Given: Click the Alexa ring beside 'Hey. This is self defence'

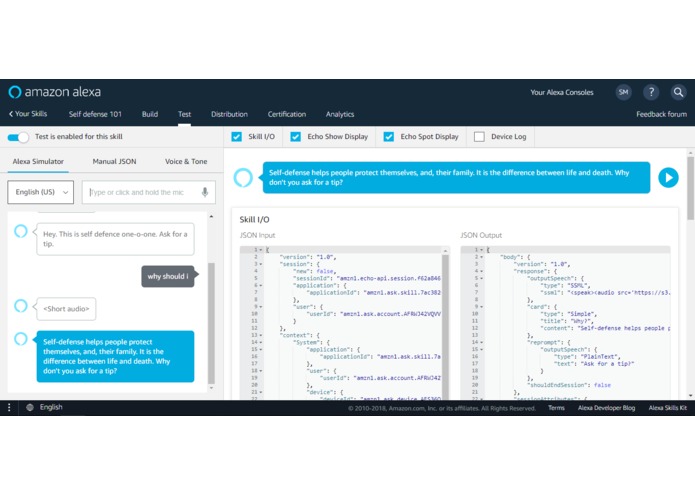Looking at the screenshot, I should [x=21, y=231].
